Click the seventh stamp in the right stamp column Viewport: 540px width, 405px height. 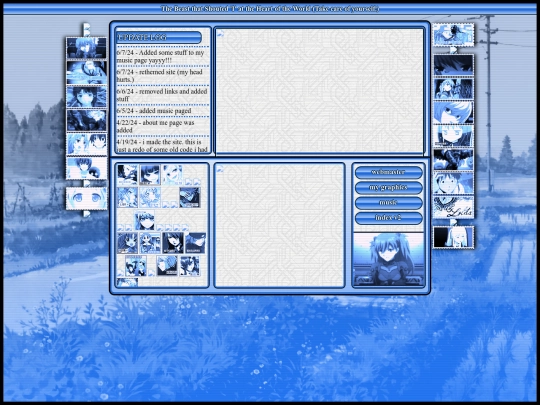click(x=454, y=183)
